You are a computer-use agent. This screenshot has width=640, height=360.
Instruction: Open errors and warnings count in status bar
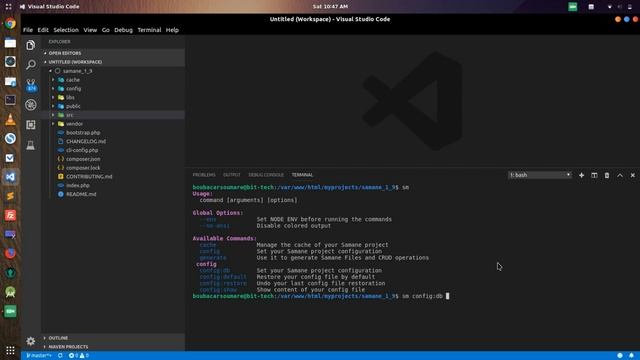pyautogui.click(x=79, y=356)
